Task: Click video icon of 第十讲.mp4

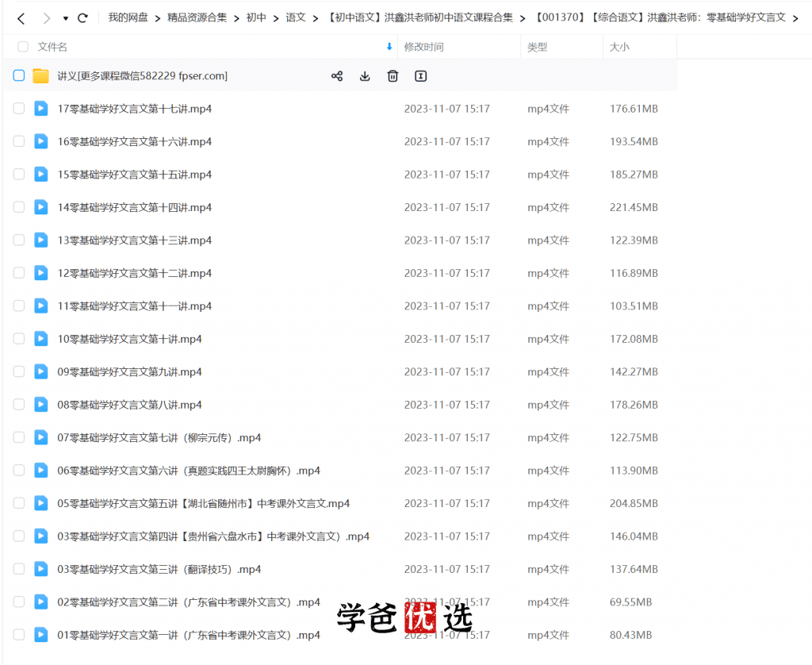Action: [x=41, y=339]
